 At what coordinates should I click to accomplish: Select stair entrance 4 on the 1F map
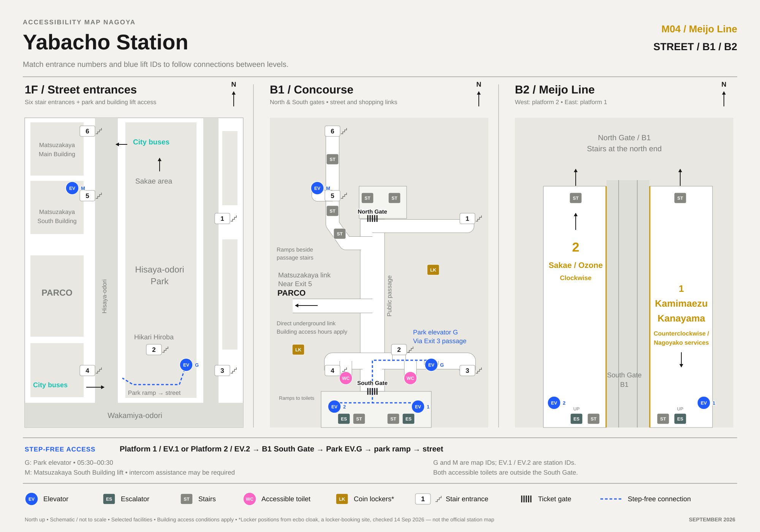click(x=87, y=370)
